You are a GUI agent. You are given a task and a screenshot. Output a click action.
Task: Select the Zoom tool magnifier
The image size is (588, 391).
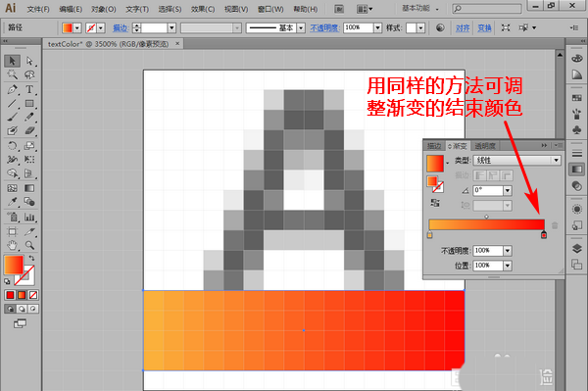tap(29, 246)
